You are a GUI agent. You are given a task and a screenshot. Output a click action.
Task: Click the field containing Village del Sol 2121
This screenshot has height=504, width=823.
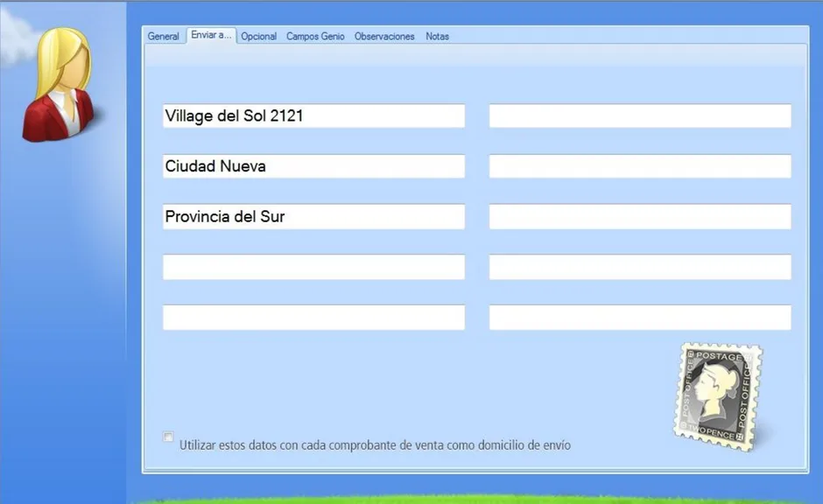(x=313, y=115)
